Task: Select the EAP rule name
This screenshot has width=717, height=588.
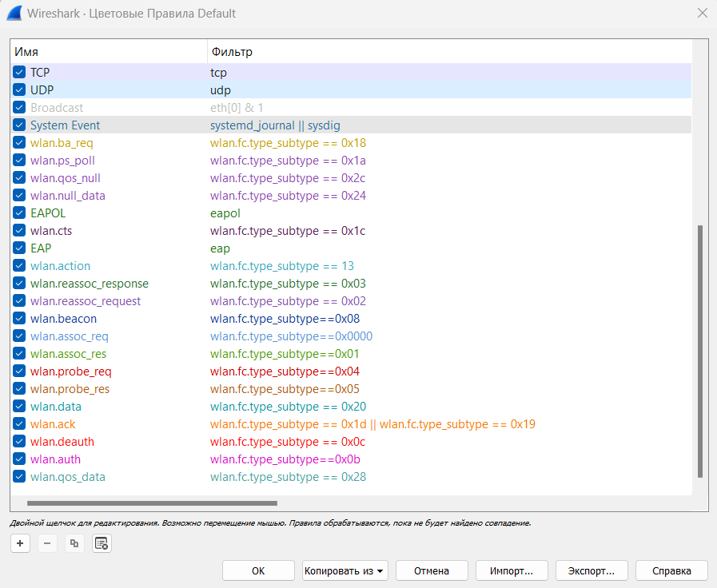Action: (41, 248)
